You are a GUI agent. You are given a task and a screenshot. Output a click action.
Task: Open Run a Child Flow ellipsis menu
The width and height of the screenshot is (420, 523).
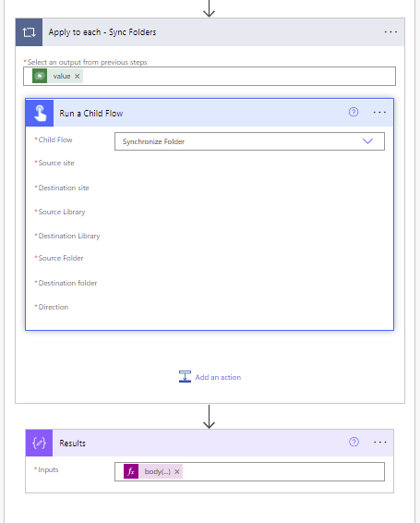pyautogui.click(x=379, y=113)
